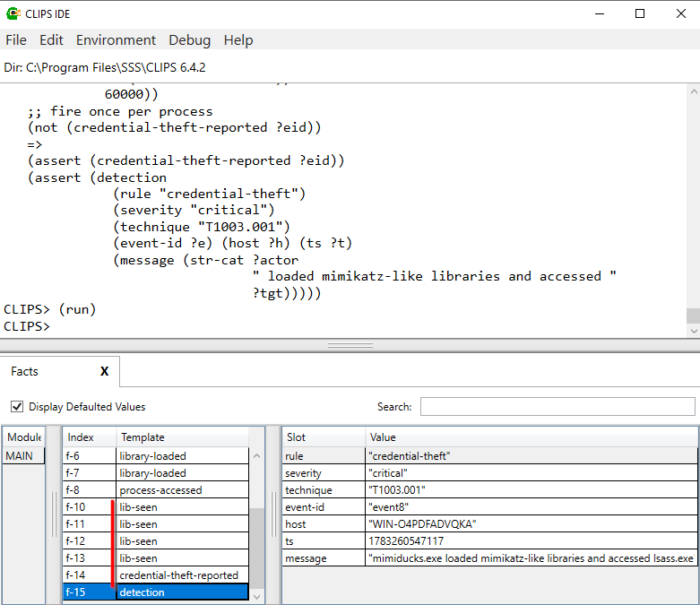
Task: Click the Slot column header
Action: pos(324,437)
